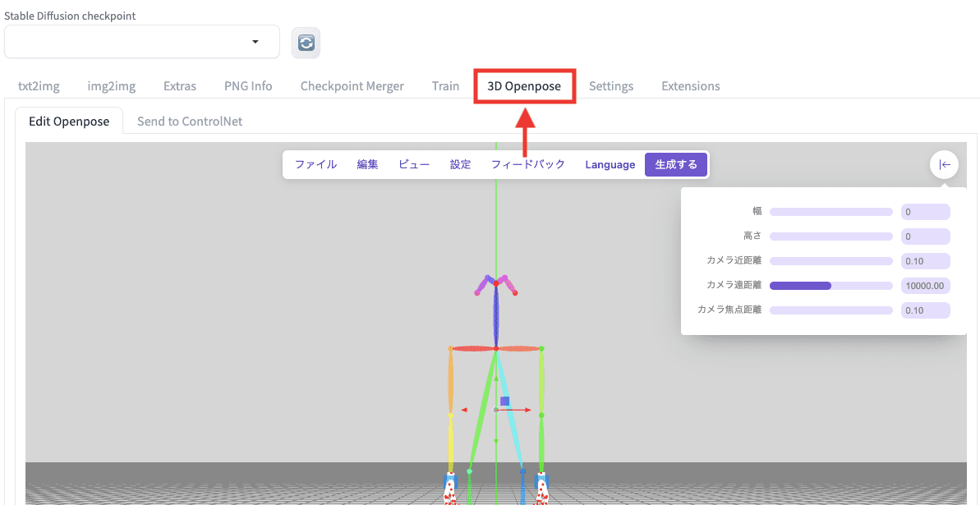
Task: Open the Checkpoint Merger tab
Action: click(x=352, y=85)
